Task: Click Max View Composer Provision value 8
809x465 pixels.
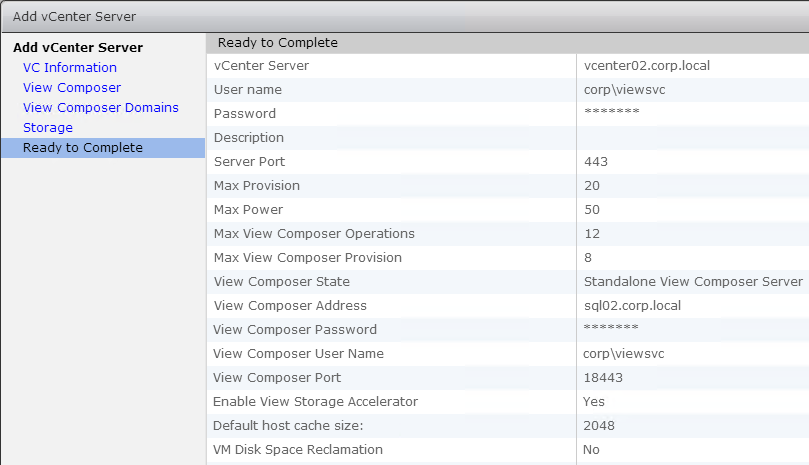Action: click(x=588, y=258)
